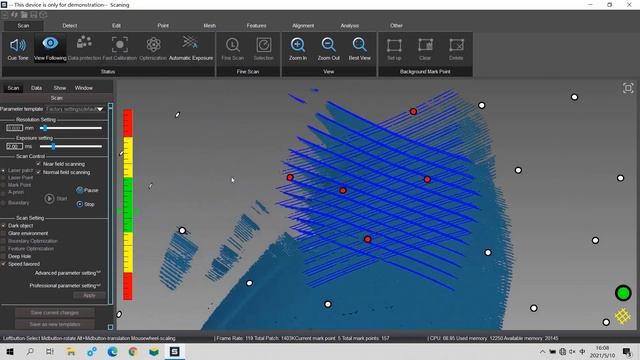Click the distance color scale bar
Screen dimensions: 640x360
pyautogui.click(x=128, y=204)
